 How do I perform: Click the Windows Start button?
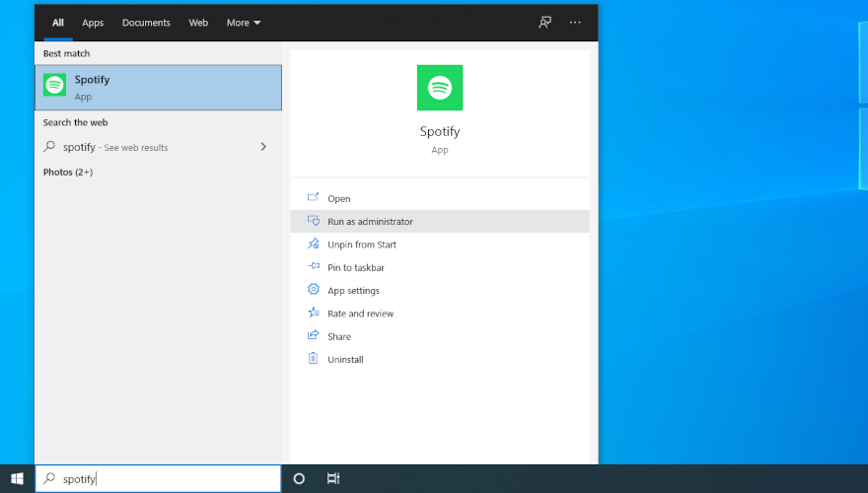pyautogui.click(x=17, y=478)
